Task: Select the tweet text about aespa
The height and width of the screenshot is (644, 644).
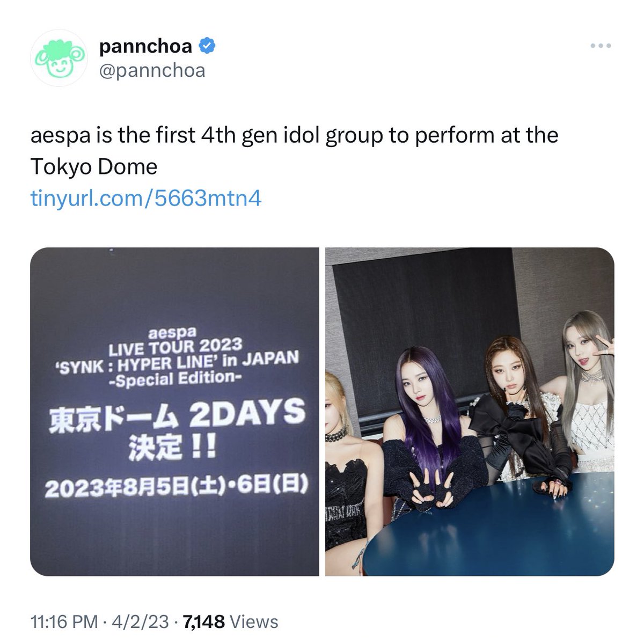Action: pyautogui.click(x=294, y=151)
